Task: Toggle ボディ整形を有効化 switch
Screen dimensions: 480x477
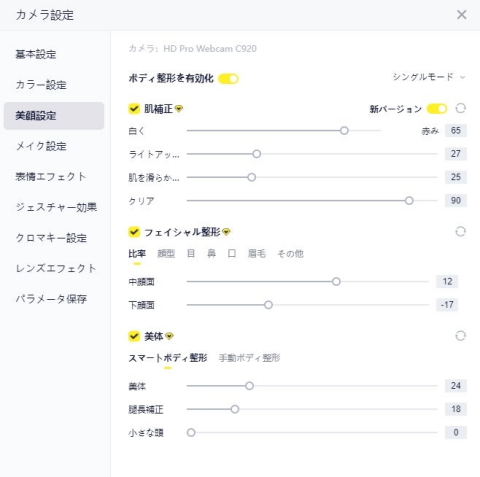Action: 228,79
